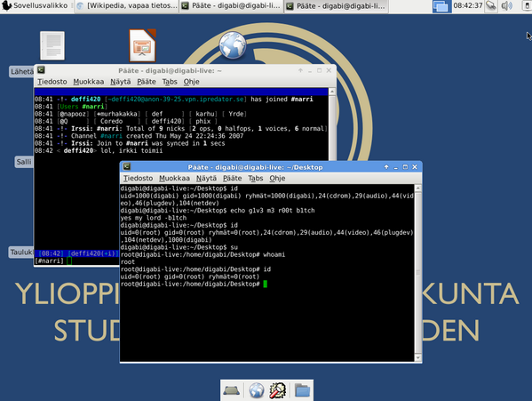The height and width of the screenshot is (401, 532).
Task: Click the clock showing 08:42:37
Action: click(468, 5)
